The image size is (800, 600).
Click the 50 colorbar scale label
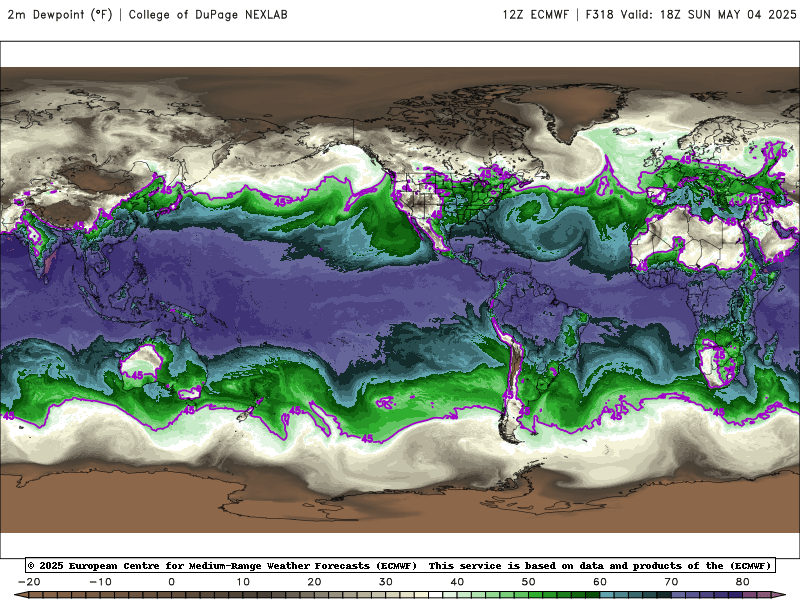(x=529, y=582)
